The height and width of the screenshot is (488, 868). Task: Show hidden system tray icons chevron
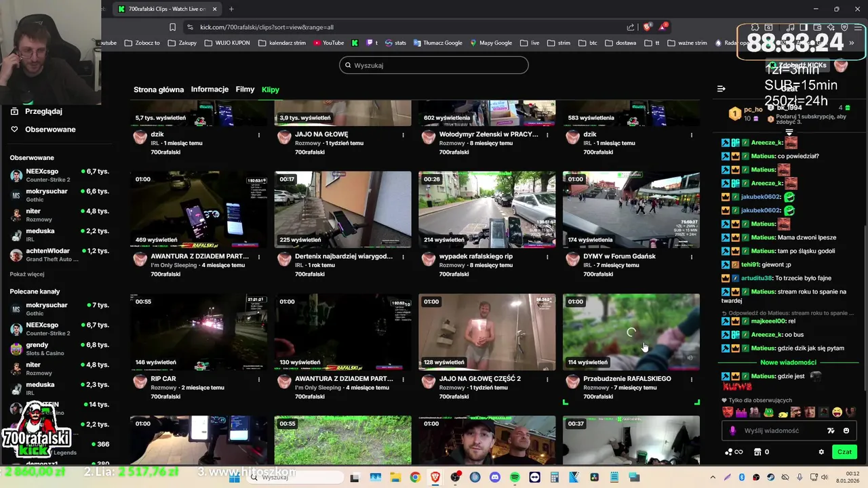coord(713,478)
